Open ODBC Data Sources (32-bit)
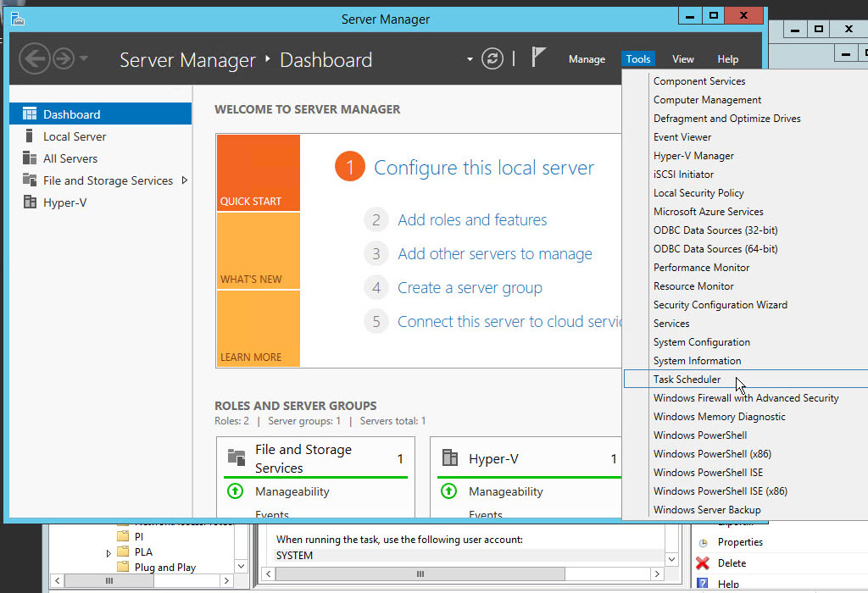 [715, 230]
